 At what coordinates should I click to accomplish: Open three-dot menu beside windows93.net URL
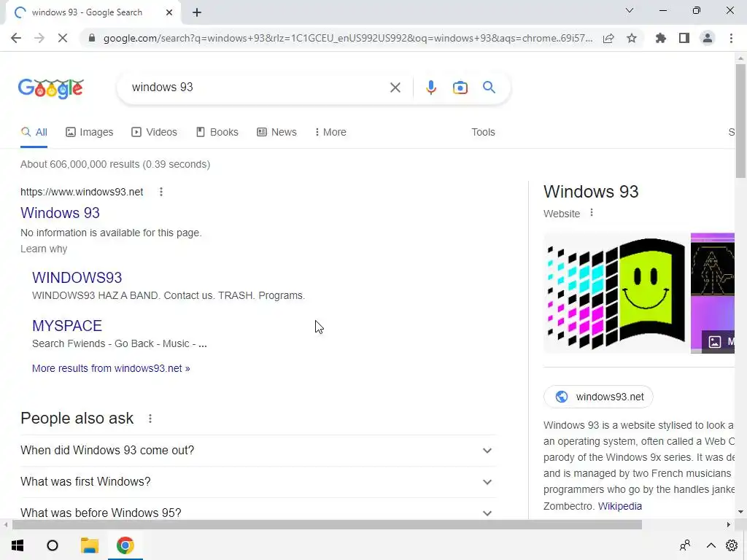[161, 192]
